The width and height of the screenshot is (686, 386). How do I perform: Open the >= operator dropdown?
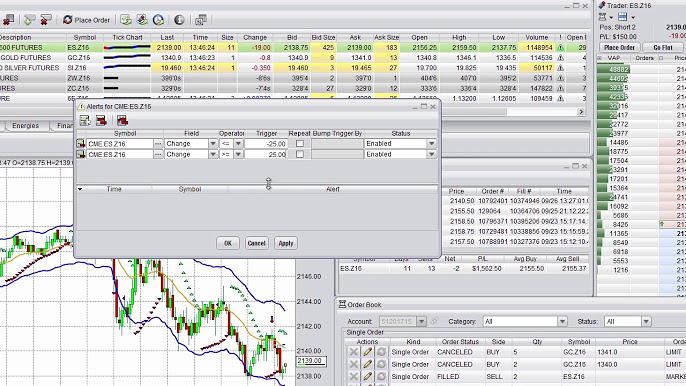[238, 154]
